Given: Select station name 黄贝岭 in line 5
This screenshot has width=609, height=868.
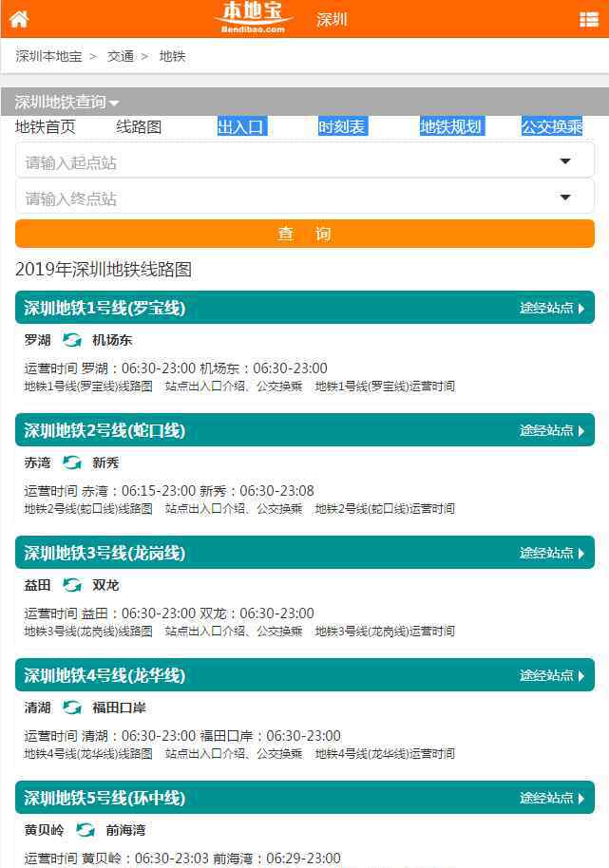Looking at the screenshot, I should [44, 830].
